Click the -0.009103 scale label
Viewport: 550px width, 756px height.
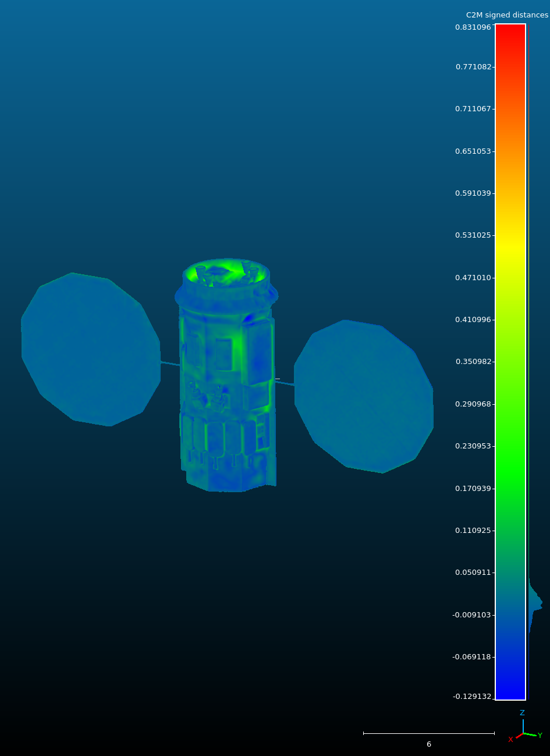click(471, 615)
